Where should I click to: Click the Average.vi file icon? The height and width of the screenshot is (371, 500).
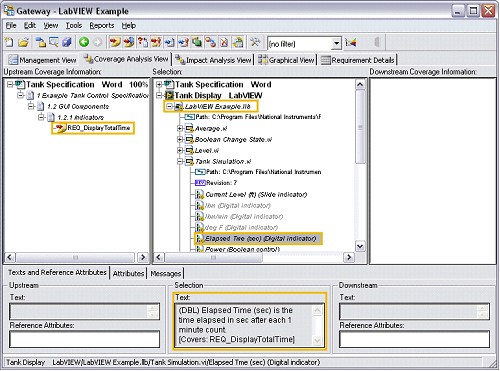[x=189, y=128]
